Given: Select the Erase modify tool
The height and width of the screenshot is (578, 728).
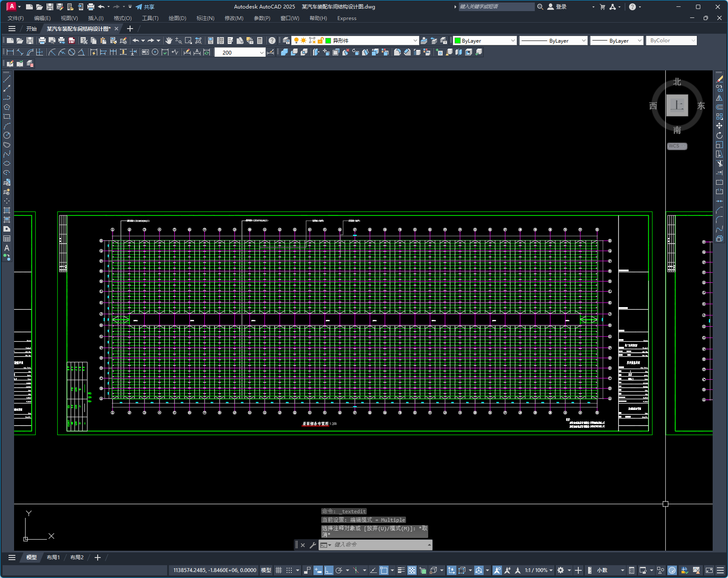Looking at the screenshot, I should tap(719, 79).
